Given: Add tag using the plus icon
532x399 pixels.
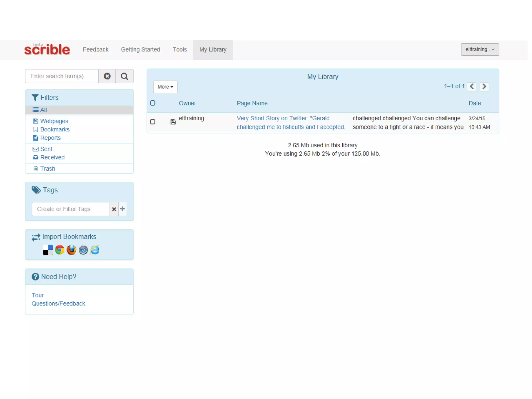Looking at the screenshot, I should pyautogui.click(x=123, y=209).
